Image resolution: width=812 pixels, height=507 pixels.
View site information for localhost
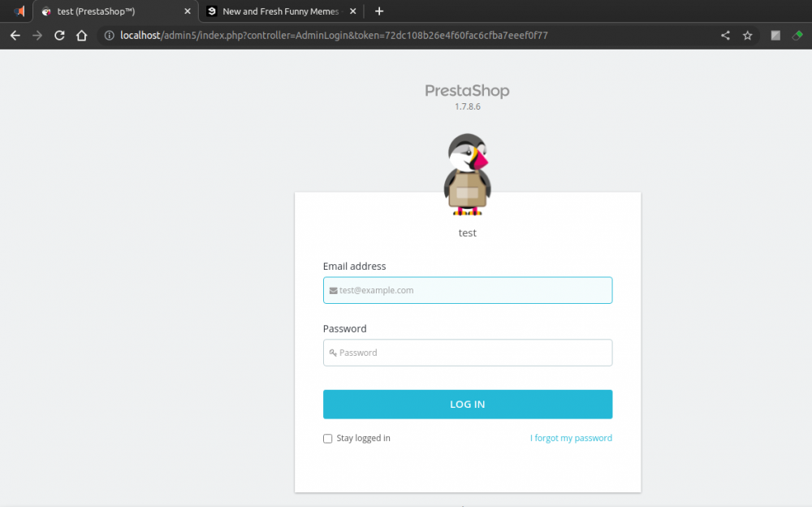coord(110,36)
